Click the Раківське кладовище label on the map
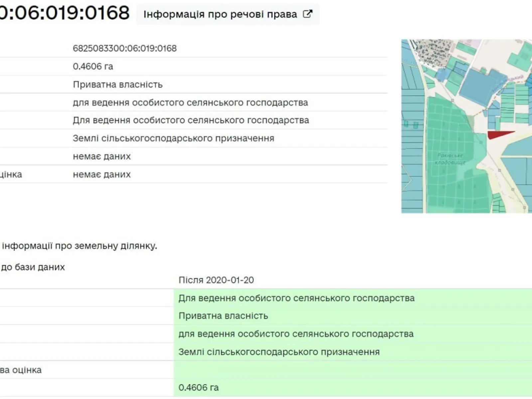 (450, 159)
